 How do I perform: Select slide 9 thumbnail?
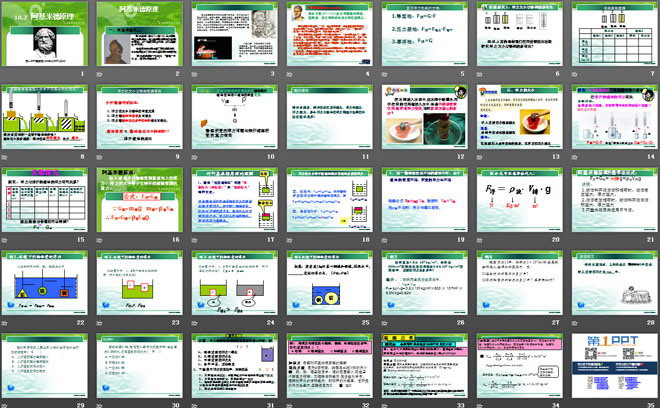point(140,117)
